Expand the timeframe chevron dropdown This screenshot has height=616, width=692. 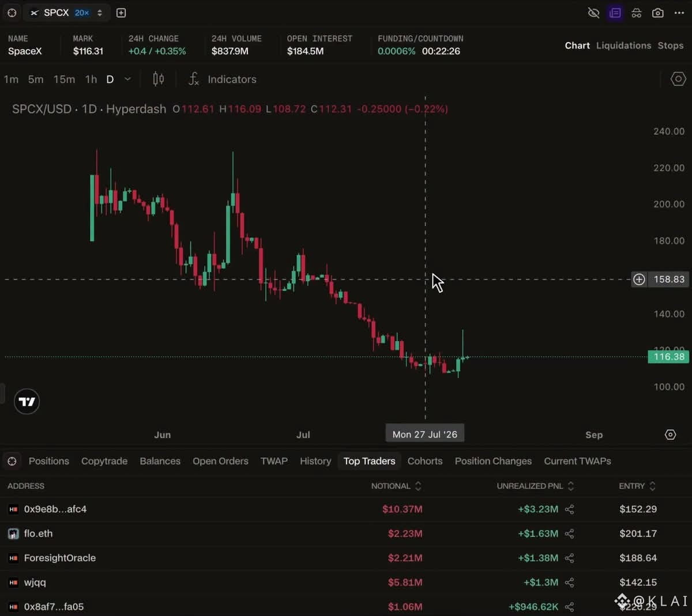(127, 79)
